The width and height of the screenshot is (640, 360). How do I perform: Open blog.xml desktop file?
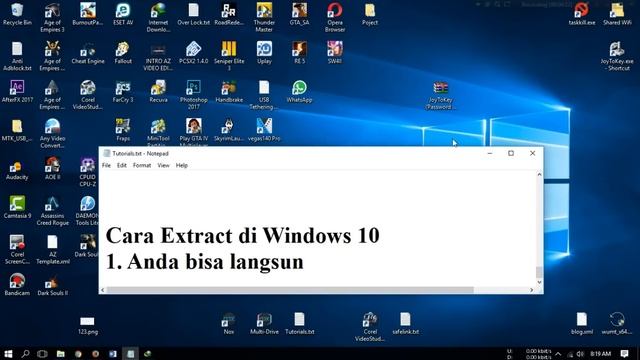click(x=582, y=324)
